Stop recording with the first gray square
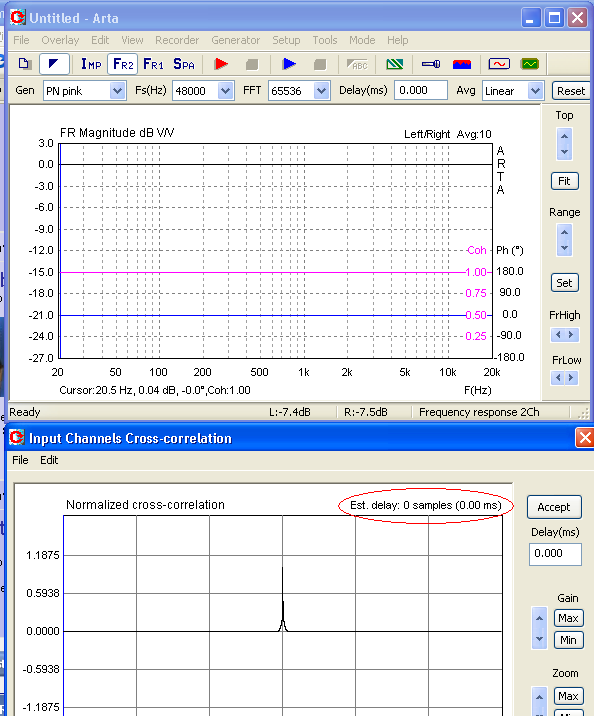 click(x=252, y=64)
